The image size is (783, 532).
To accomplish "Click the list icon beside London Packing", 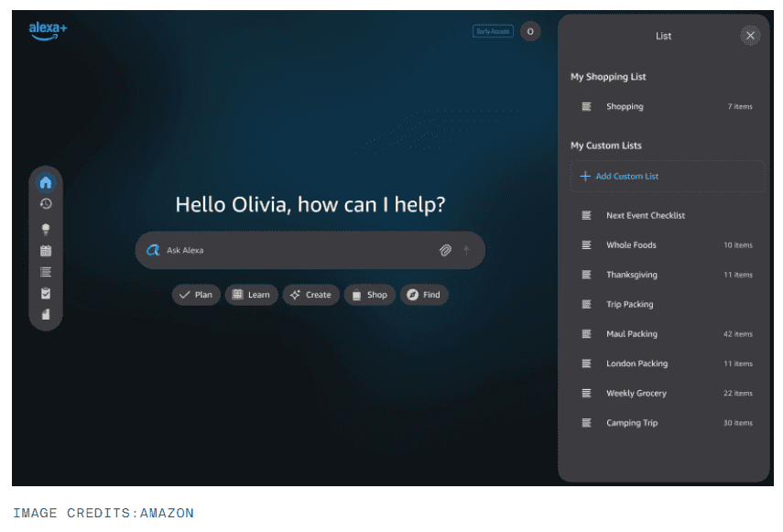I will click(586, 364).
